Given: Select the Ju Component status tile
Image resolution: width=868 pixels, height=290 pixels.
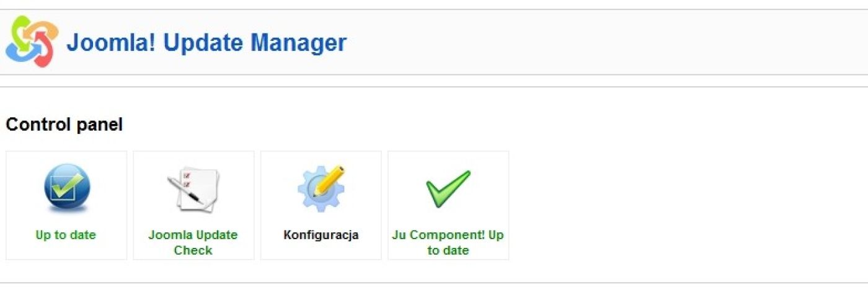Looking at the screenshot, I should tap(448, 205).
